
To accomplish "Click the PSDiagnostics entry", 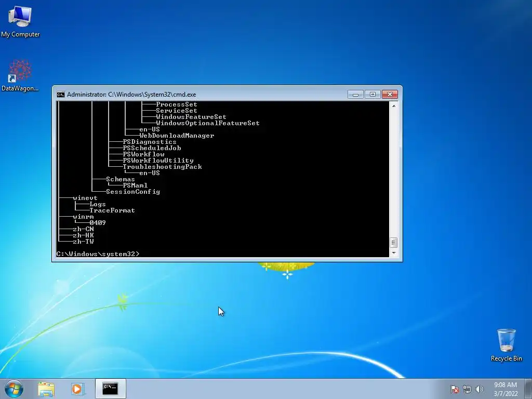I will click(150, 142).
